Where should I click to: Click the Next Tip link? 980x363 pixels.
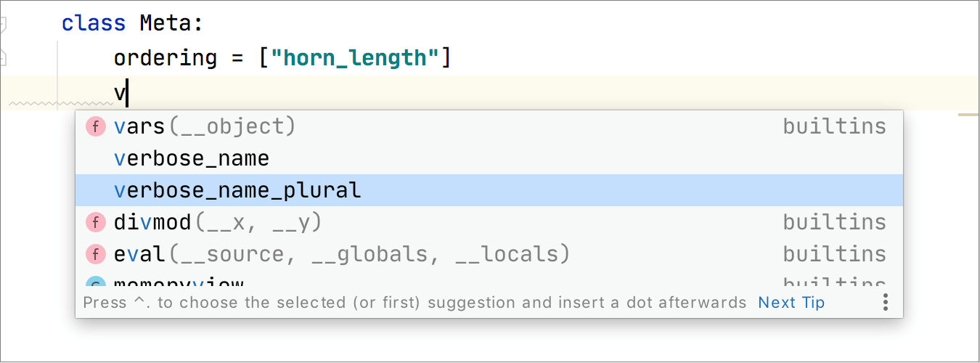pyautogui.click(x=791, y=302)
